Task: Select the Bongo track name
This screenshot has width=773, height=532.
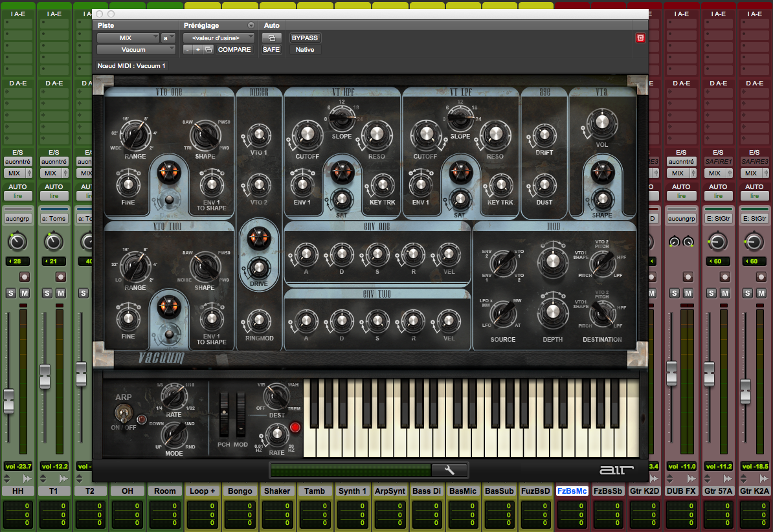Action: [240, 491]
